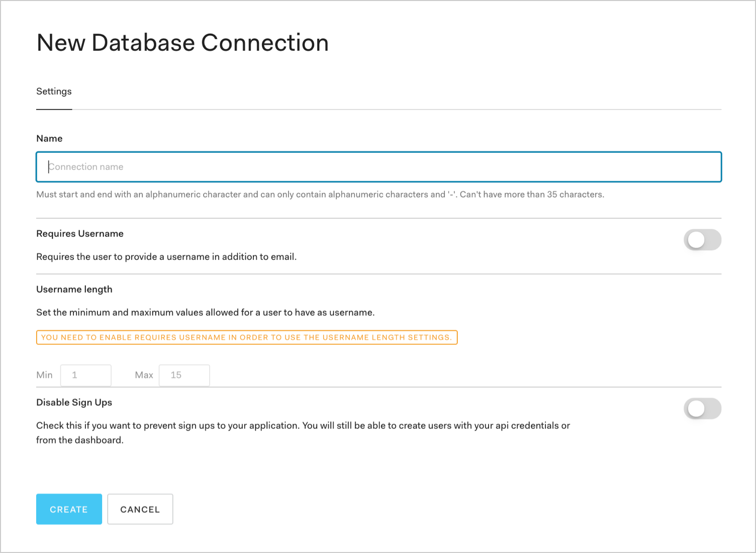The height and width of the screenshot is (553, 756).
Task: Select the Username length section heading
Action: [x=74, y=290]
